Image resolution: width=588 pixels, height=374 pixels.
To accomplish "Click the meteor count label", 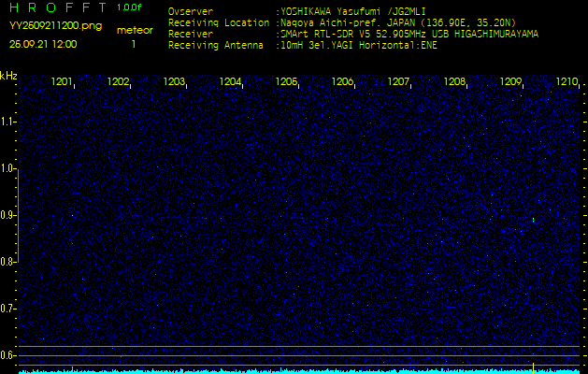I will point(135,30).
